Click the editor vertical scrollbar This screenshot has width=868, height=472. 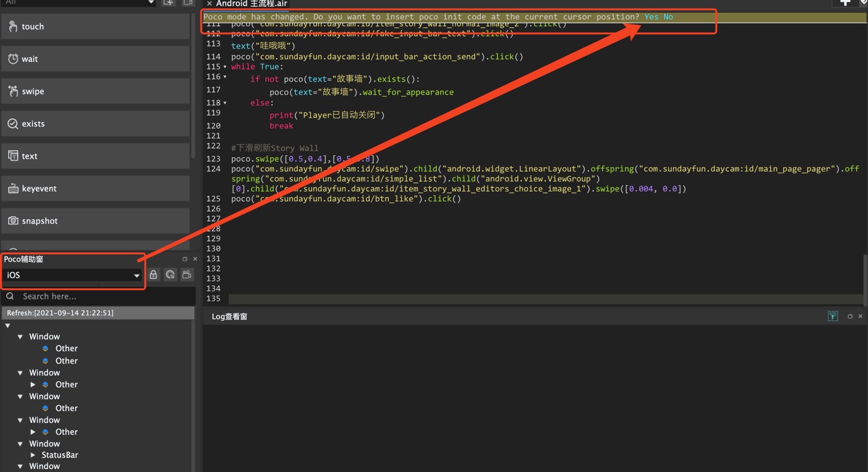pos(865,280)
